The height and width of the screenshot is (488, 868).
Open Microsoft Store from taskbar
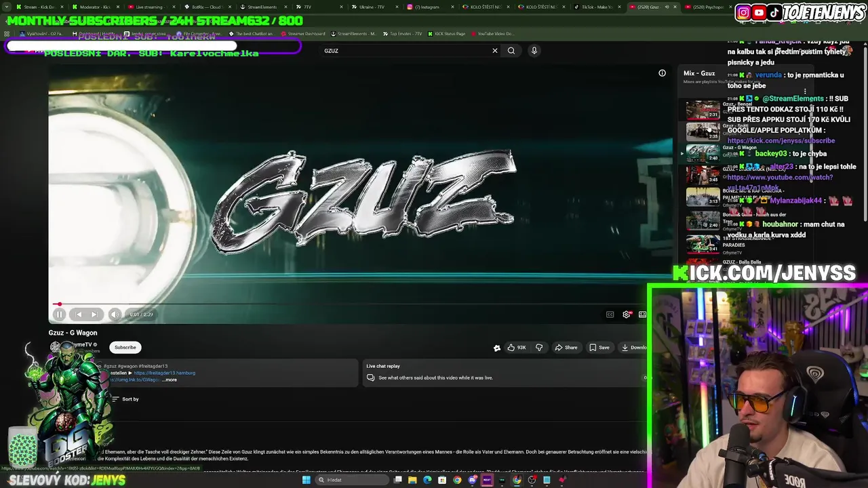(x=442, y=480)
